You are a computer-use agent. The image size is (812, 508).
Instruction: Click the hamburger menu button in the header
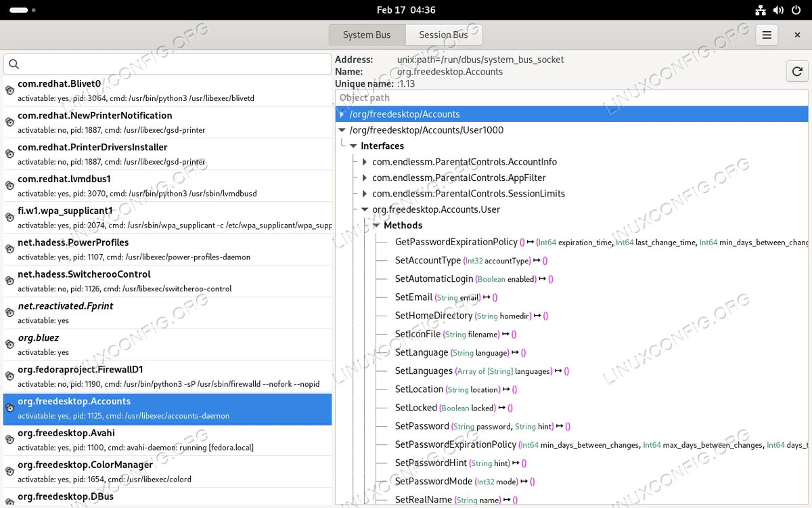coord(767,35)
